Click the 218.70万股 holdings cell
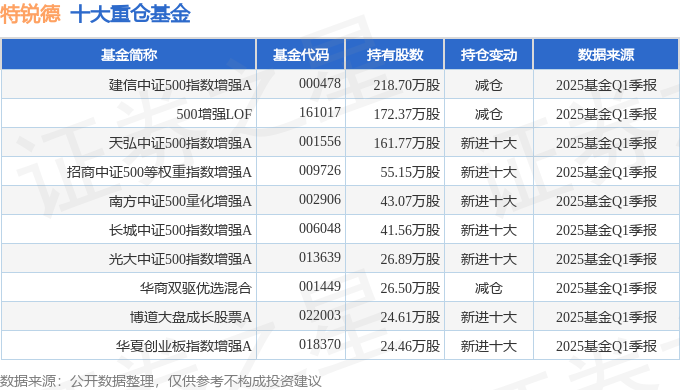 click(407, 85)
